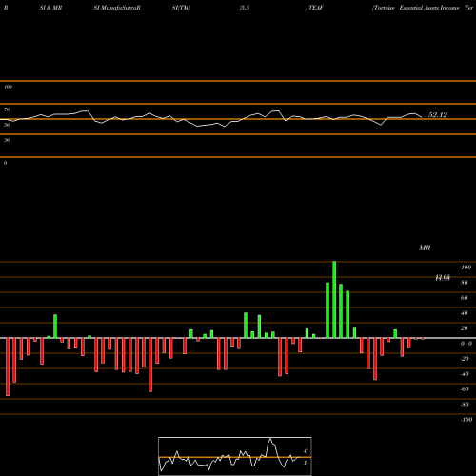Click the 60 label on MR axis
The height and width of the screenshot is (476, 476).
coord(465,298)
